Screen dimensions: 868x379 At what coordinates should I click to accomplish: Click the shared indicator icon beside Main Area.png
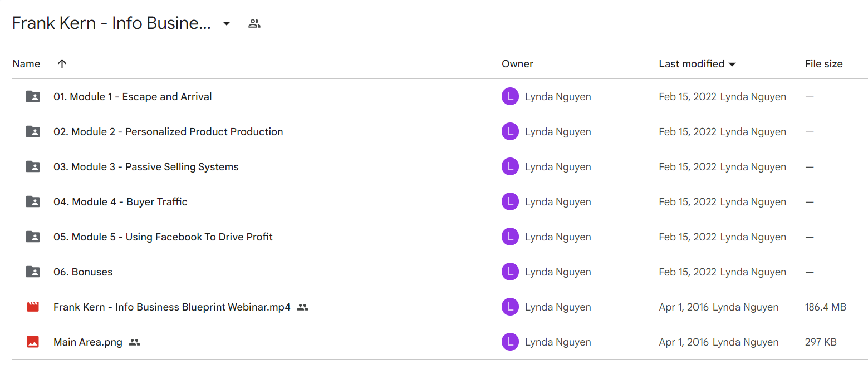pyautogui.click(x=134, y=342)
